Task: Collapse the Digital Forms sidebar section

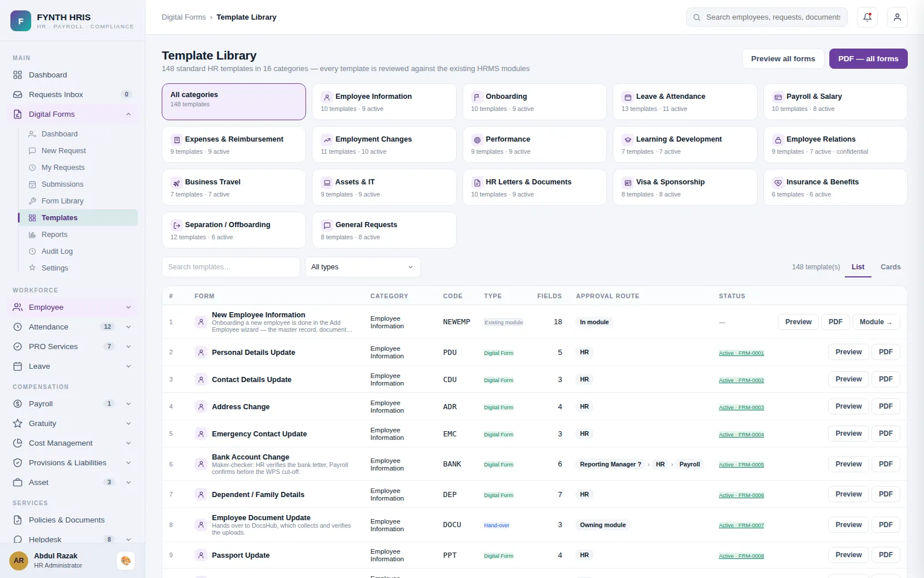Action: click(x=128, y=114)
